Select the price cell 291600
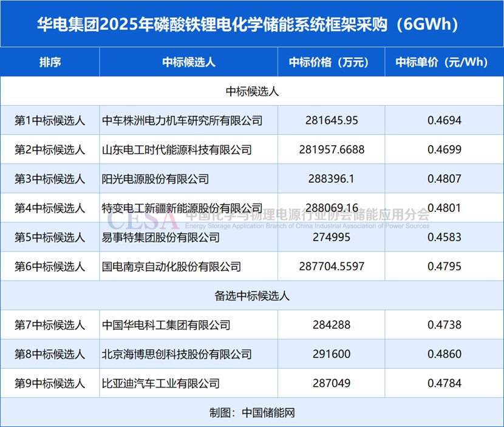The image size is (504, 427). [332, 354]
